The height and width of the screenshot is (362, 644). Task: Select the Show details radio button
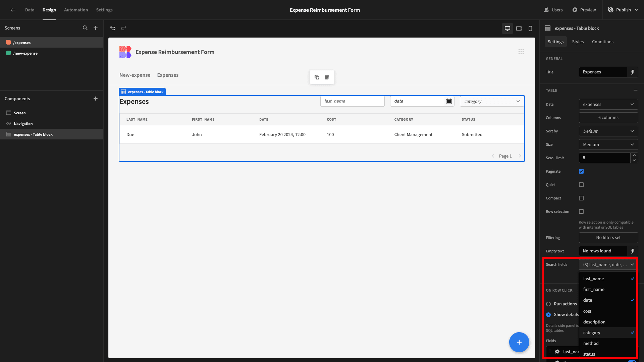pos(548,315)
